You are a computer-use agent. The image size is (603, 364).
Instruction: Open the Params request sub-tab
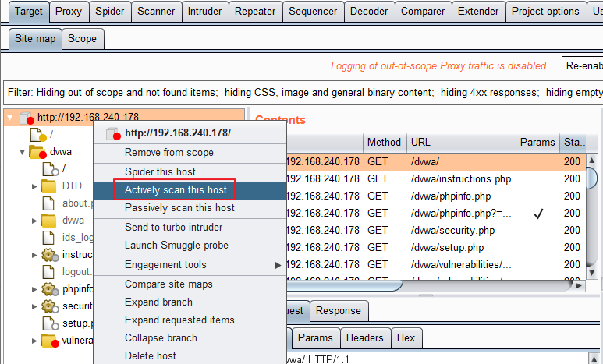point(316,338)
